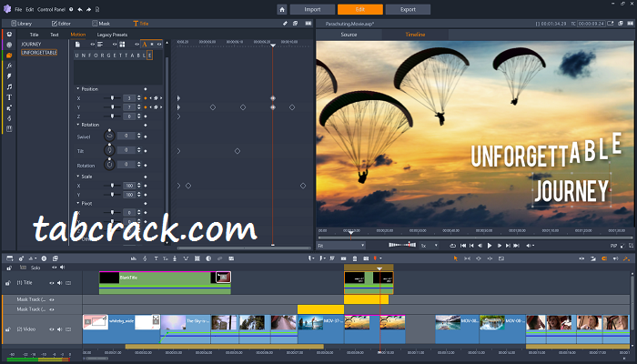This screenshot has width=637, height=364.
Task: Toggle visibility of first Mask Track
Action: coord(52,299)
